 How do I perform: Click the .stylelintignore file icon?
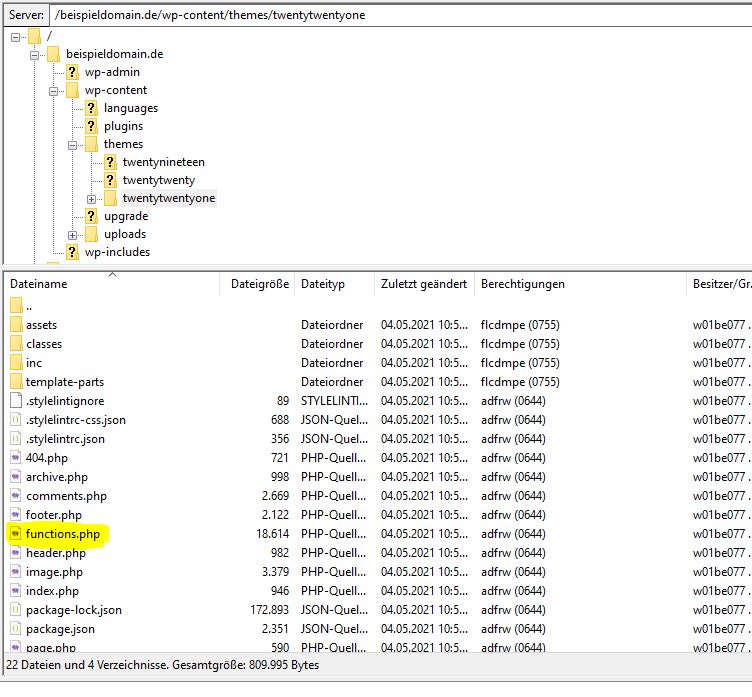[x=16, y=401]
